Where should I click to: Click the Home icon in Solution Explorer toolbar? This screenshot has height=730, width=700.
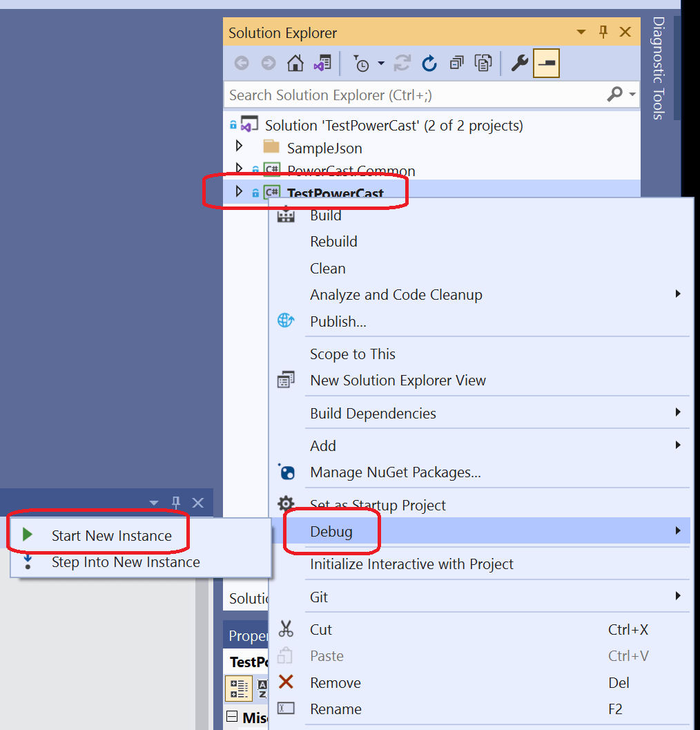click(295, 64)
